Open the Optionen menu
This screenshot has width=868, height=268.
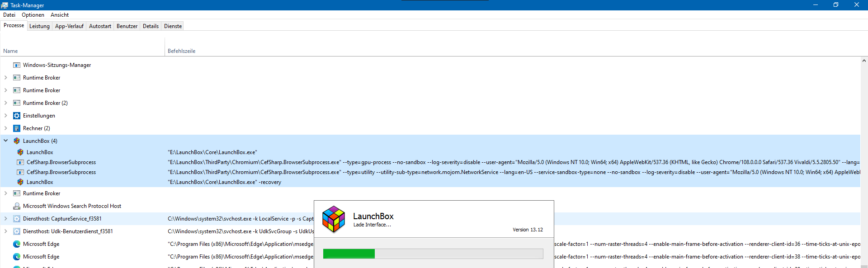click(33, 15)
